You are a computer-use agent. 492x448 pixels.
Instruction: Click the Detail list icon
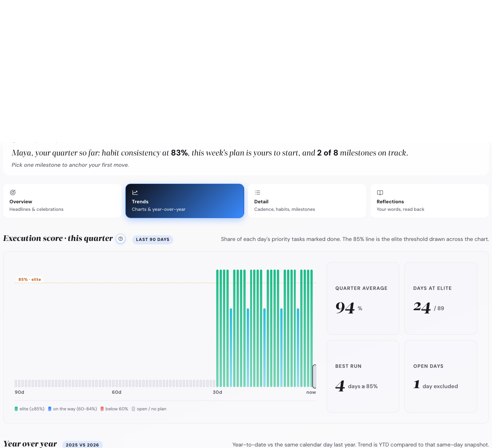coord(258,192)
